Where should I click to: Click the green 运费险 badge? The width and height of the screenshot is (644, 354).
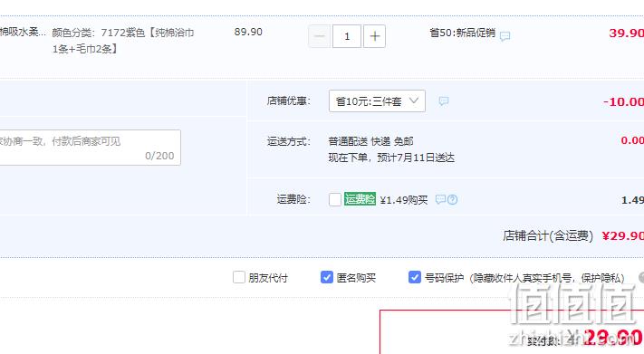click(x=360, y=199)
